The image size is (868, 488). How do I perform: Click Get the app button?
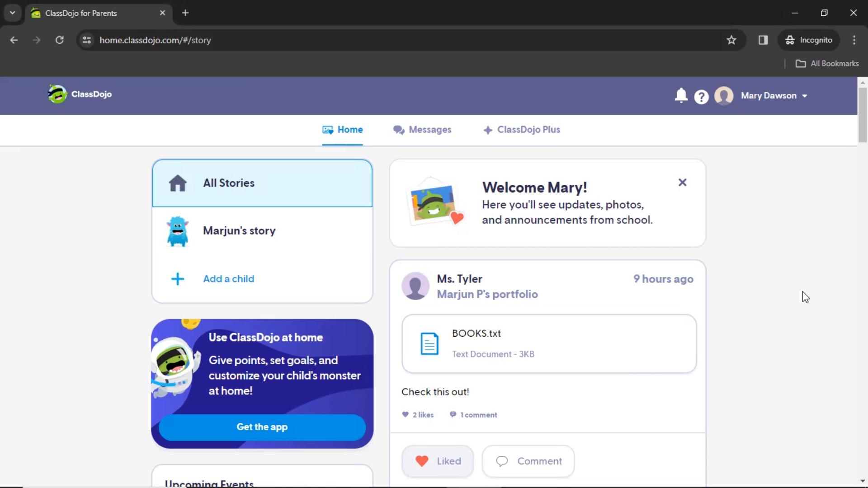tap(262, 427)
